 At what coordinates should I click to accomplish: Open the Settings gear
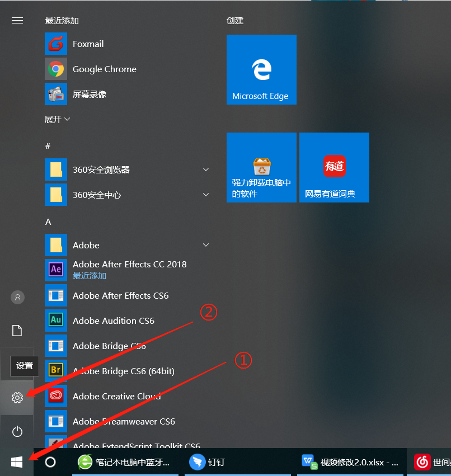click(x=17, y=398)
